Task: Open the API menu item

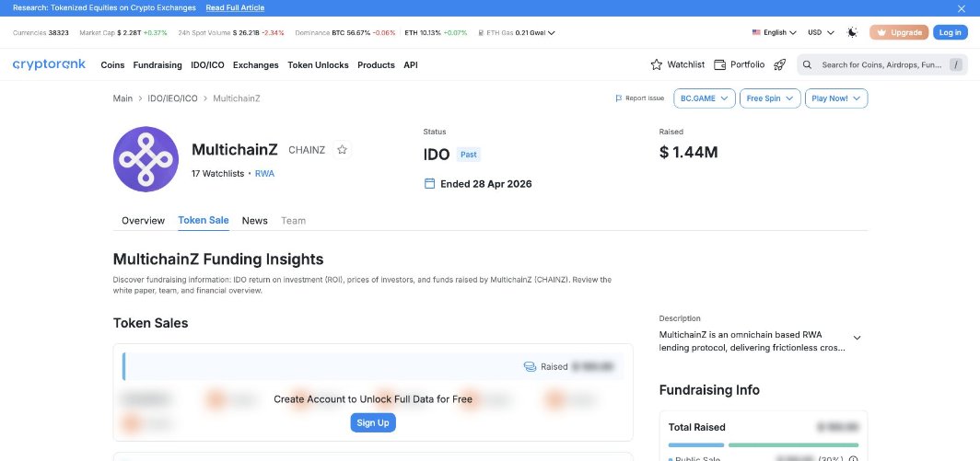Action: click(411, 65)
